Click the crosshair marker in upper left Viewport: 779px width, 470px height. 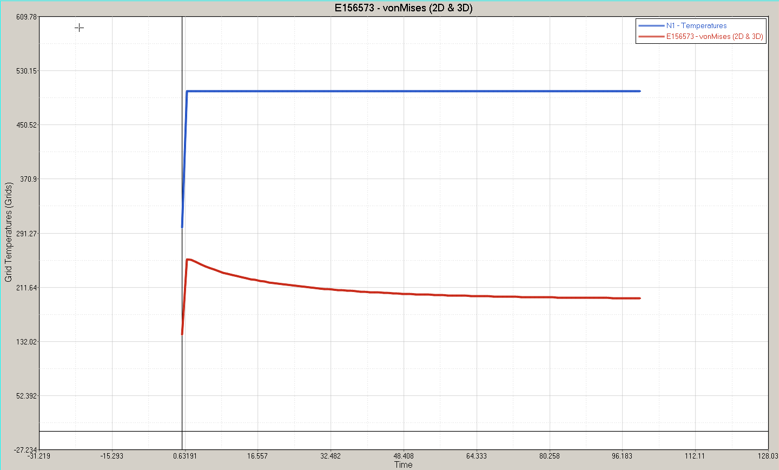coord(79,28)
